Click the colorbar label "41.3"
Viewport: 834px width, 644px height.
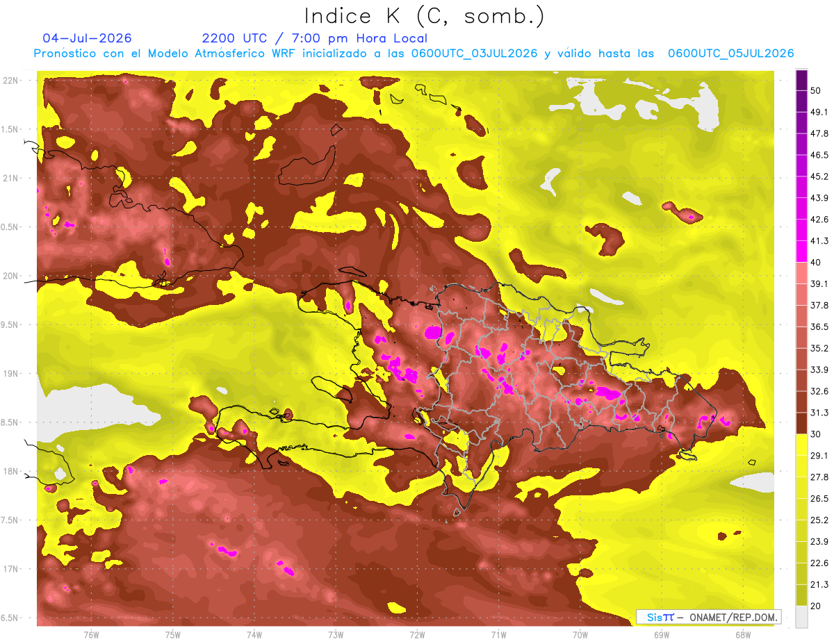(819, 241)
